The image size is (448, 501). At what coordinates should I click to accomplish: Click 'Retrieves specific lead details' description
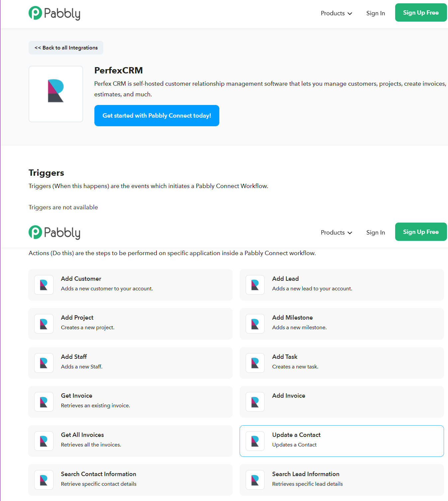[x=307, y=484]
